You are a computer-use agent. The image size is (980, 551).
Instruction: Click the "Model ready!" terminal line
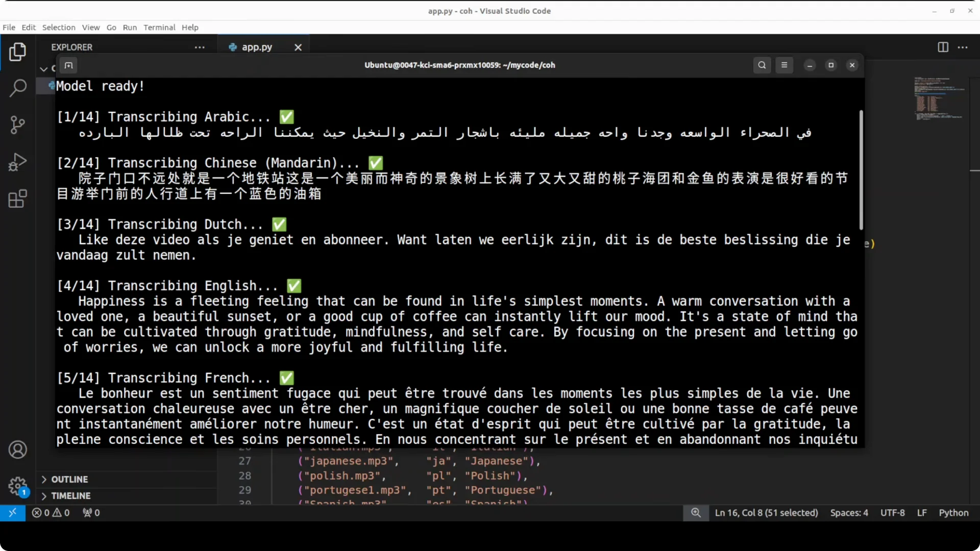coord(100,86)
